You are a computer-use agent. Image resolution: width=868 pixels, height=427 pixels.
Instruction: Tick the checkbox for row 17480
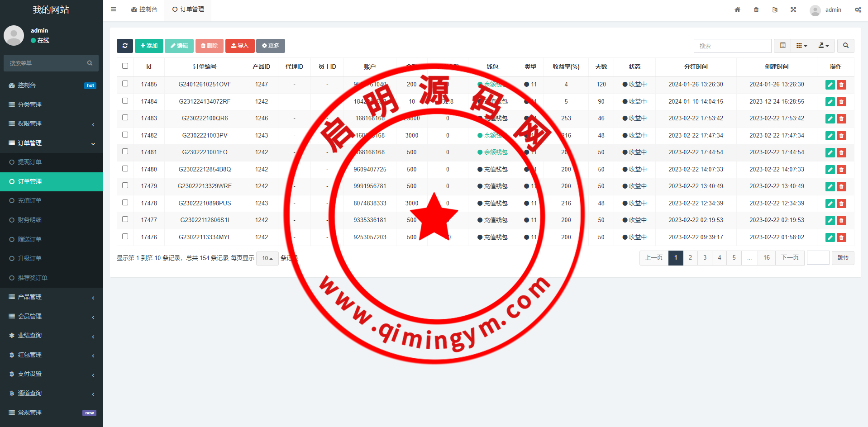pyautogui.click(x=125, y=169)
